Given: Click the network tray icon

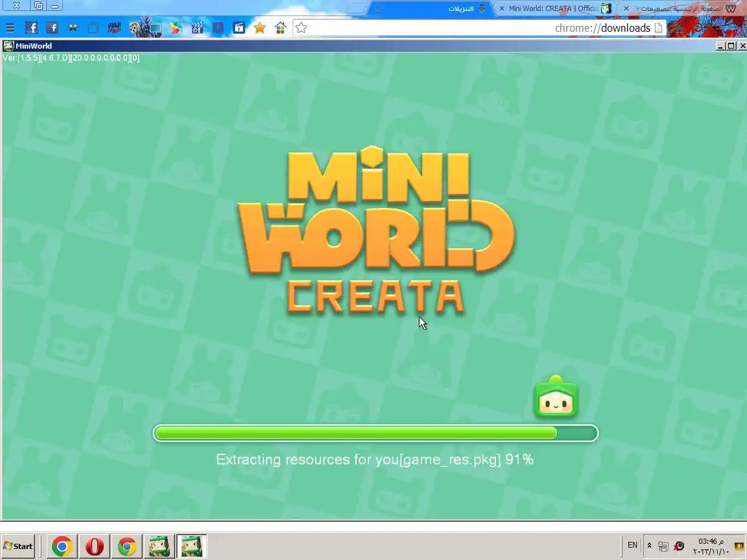Looking at the screenshot, I should [663, 546].
